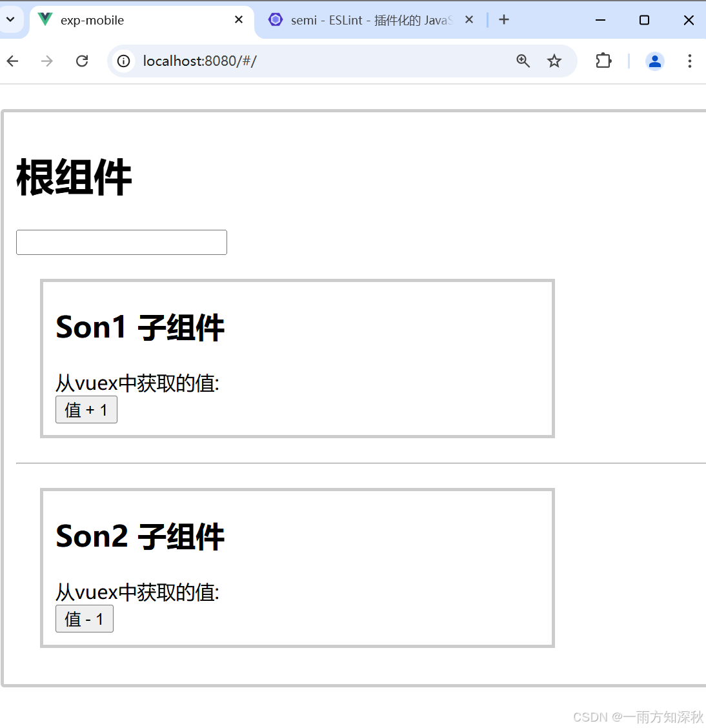The width and height of the screenshot is (706, 728).
Task: Open the zoom magnifier icon in address bar
Action: [x=523, y=61]
